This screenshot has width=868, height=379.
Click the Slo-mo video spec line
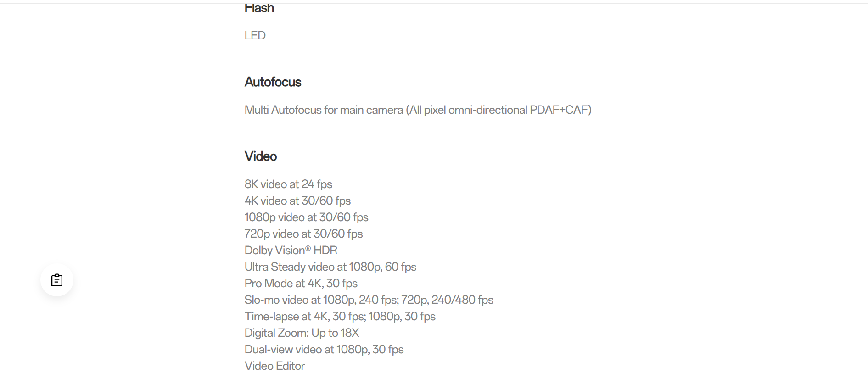pos(369,300)
